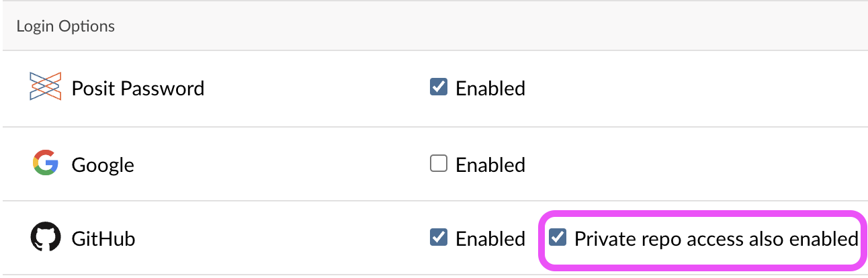Click the pink highlight box border
This screenshot has width=868, height=278.
(x=701, y=214)
